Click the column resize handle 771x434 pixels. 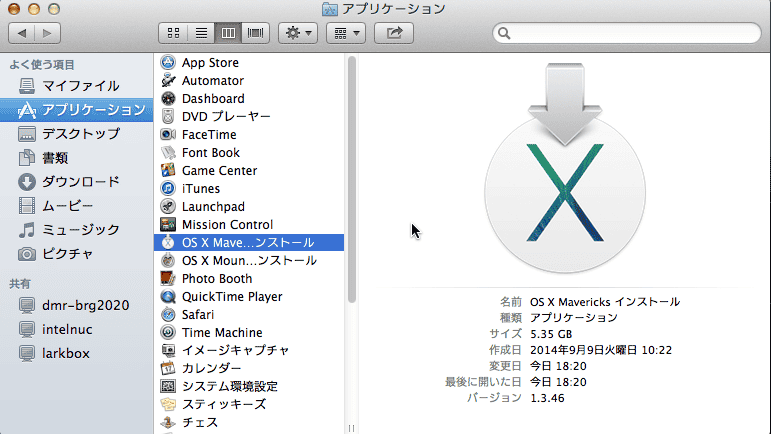click(x=352, y=428)
